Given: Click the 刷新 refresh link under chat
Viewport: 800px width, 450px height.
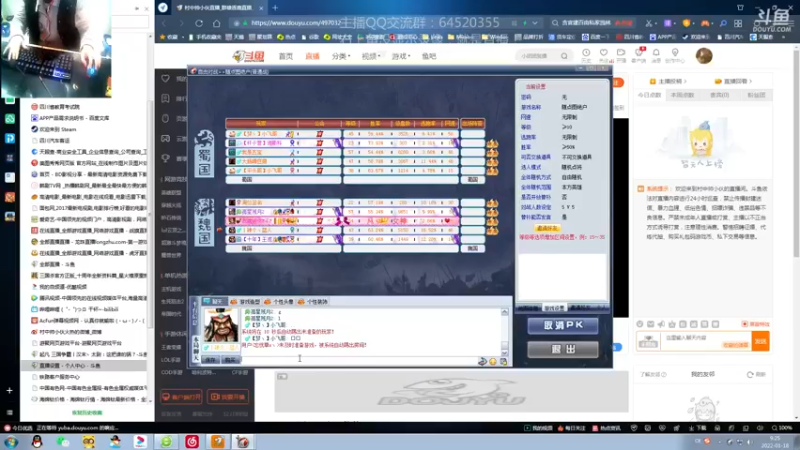Looking at the screenshot, I should pos(758,374).
